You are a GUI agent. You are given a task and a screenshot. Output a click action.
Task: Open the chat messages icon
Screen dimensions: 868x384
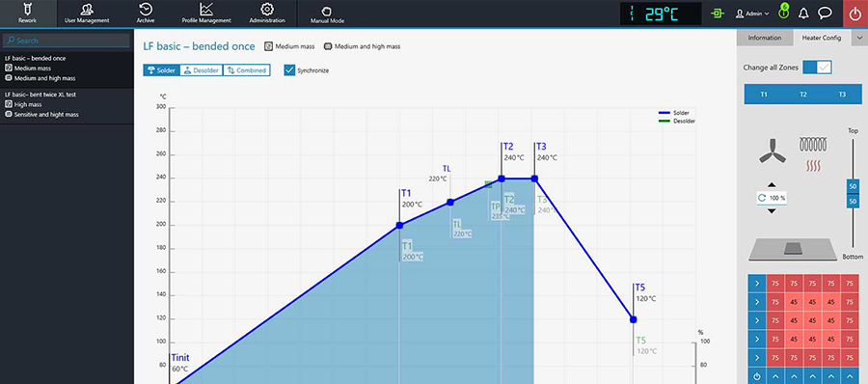pos(825,14)
